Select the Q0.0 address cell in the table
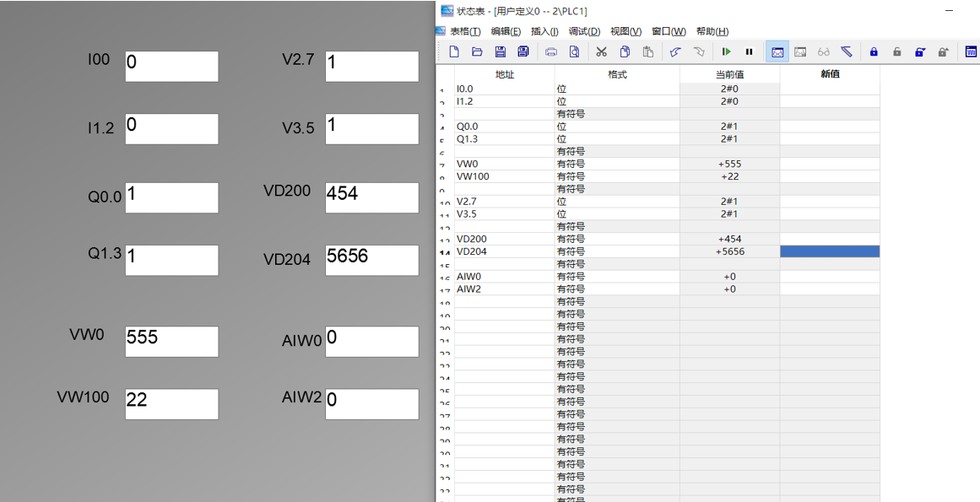 (505, 126)
